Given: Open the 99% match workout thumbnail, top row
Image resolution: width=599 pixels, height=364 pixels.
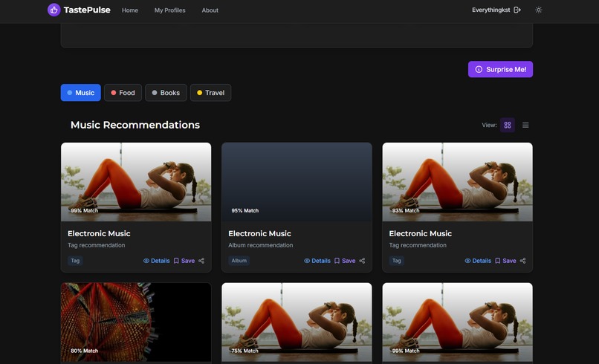Looking at the screenshot, I should (x=136, y=182).
